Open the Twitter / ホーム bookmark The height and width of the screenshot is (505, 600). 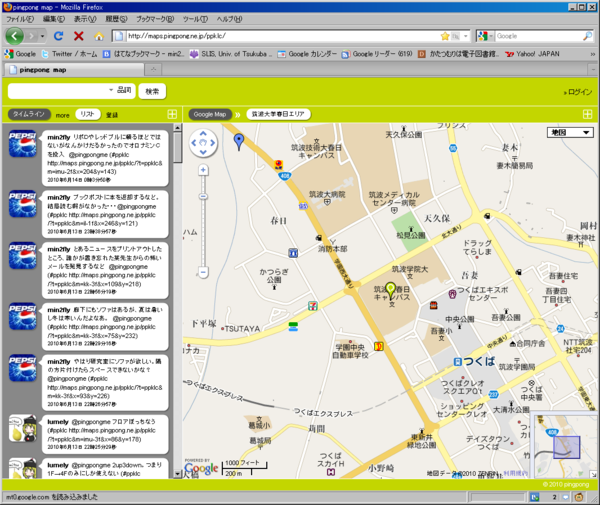click(70, 54)
